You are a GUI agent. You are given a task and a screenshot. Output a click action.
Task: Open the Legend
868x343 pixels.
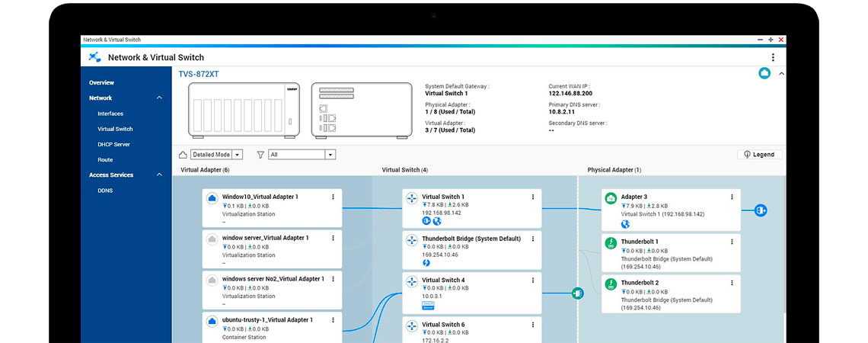click(760, 155)
